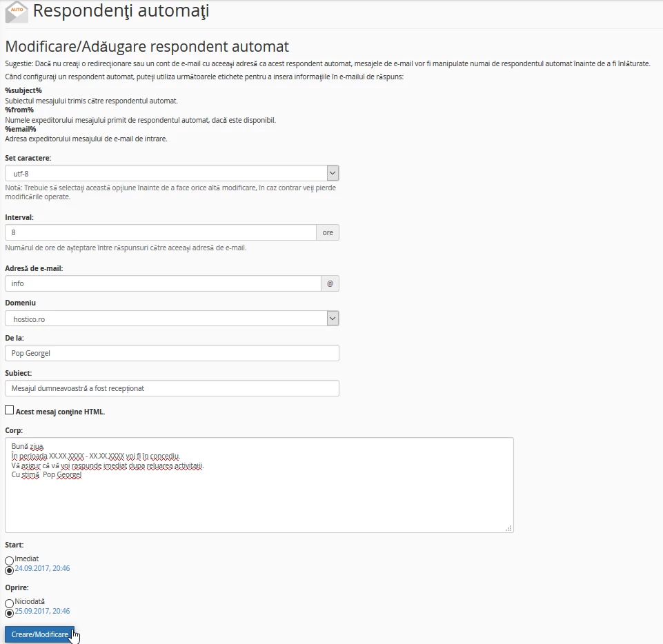The width and height of the screenshot is (663, 644).
Task: Select the 25.09.2017, 20:46 stop date option
Action: coord(8,611)
